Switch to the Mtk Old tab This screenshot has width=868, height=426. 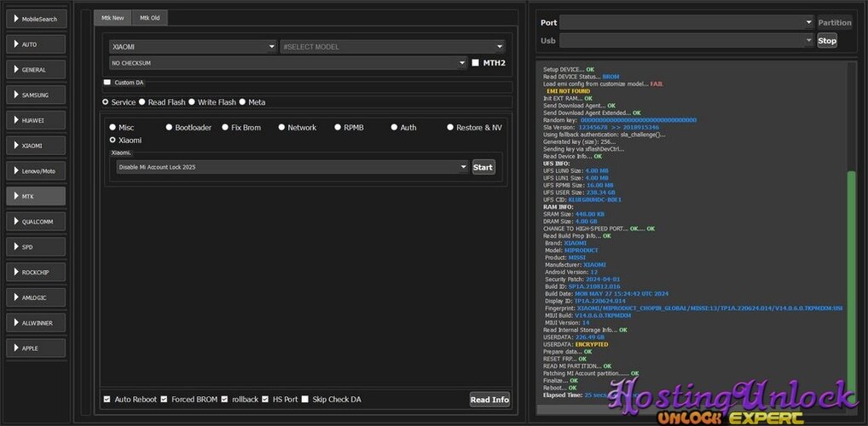tap(149, 18)
